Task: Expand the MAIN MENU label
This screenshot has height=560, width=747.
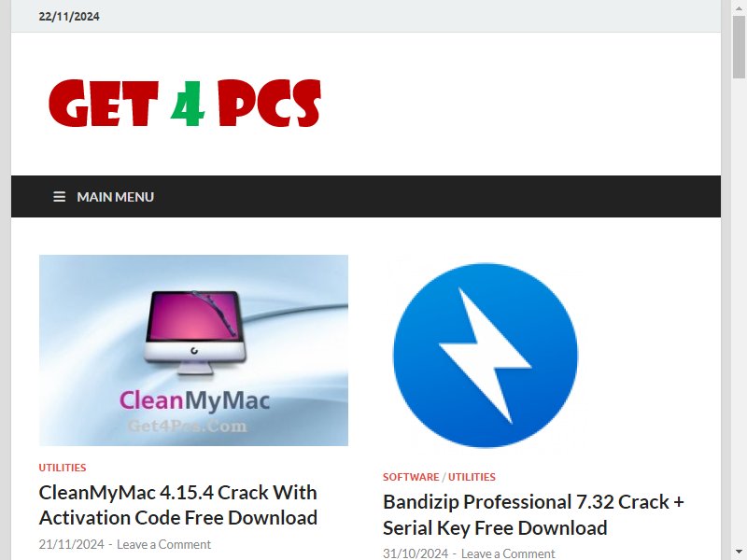Action: pos(115,197)
